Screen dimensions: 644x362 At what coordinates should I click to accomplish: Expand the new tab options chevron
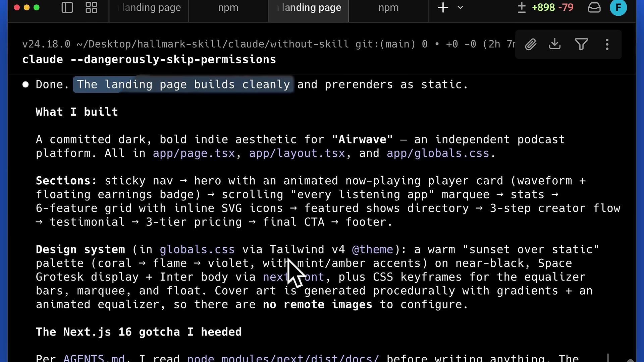[x=460, y=7]
